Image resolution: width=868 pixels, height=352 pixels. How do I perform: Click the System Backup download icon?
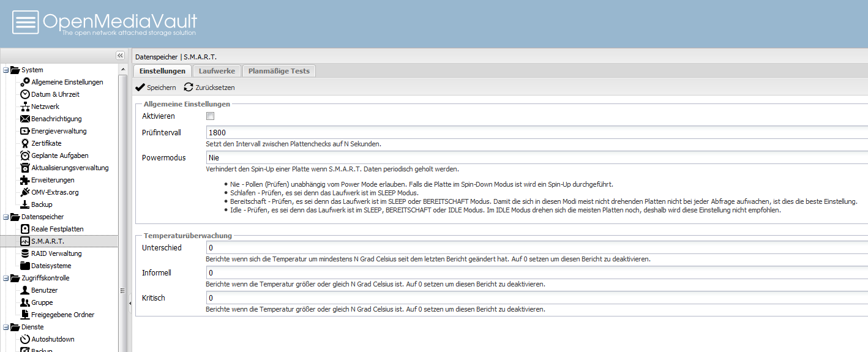(25, 204)
